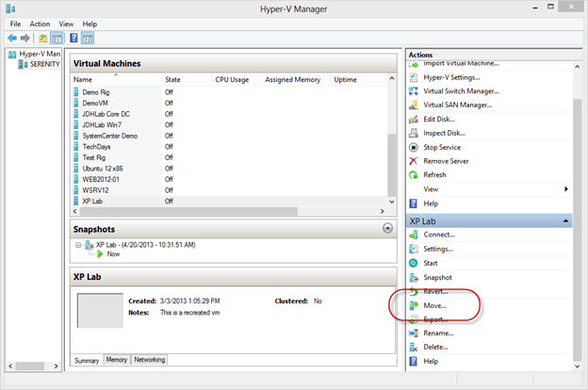Sort by CPU Usage column header
The image size is (588, 390).
[237, 79]
